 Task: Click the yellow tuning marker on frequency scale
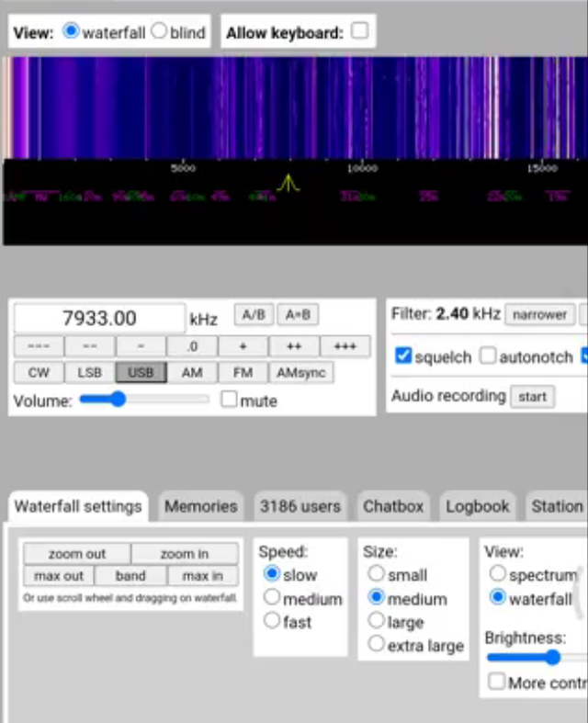(x=288, y=183)
